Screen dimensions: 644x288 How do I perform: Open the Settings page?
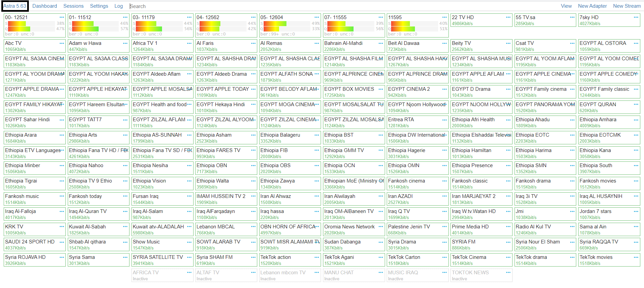(x=99, y=6)
